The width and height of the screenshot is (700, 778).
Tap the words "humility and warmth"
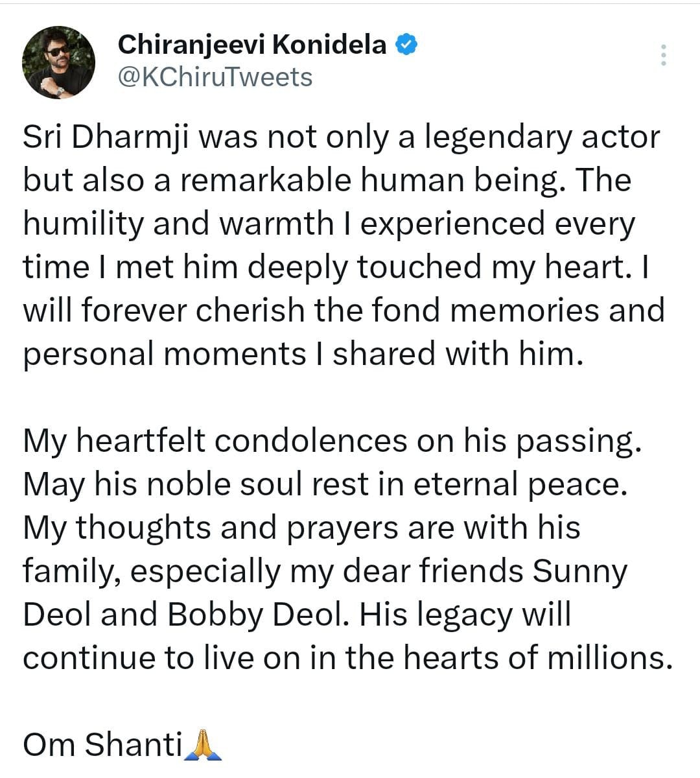tap(178, 224)
